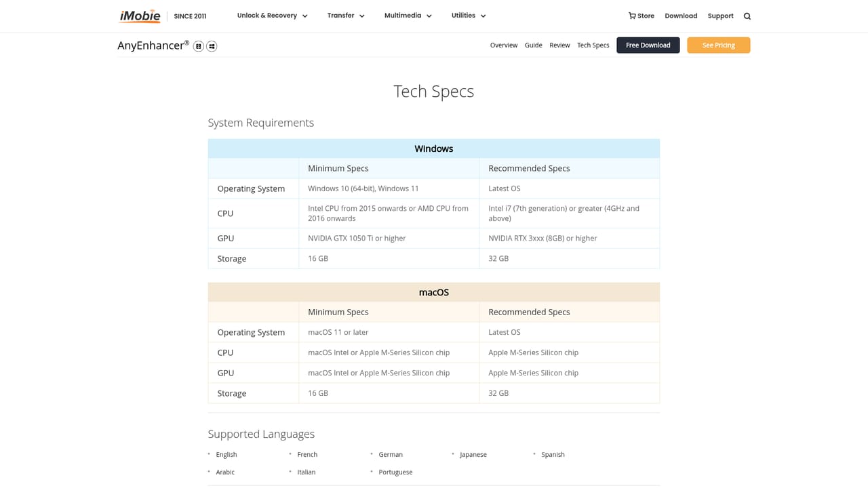Select the English language entry
Screen dimensions: 868x488
(226, 455)
